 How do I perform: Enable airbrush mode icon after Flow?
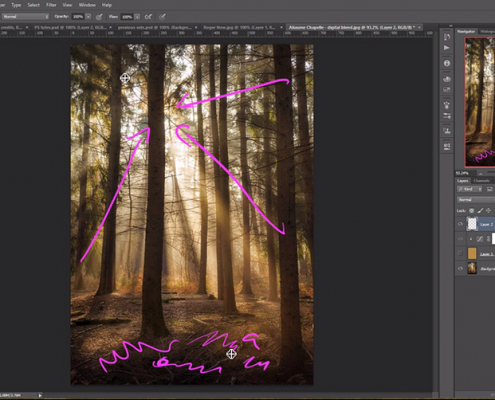[x=148, y=17]
